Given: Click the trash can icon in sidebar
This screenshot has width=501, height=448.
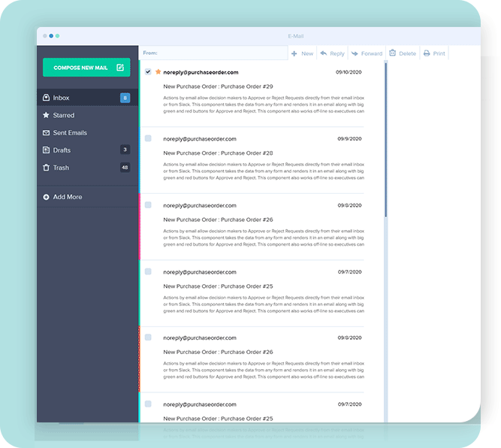Looking at the screenshot, I should (46, 168).
